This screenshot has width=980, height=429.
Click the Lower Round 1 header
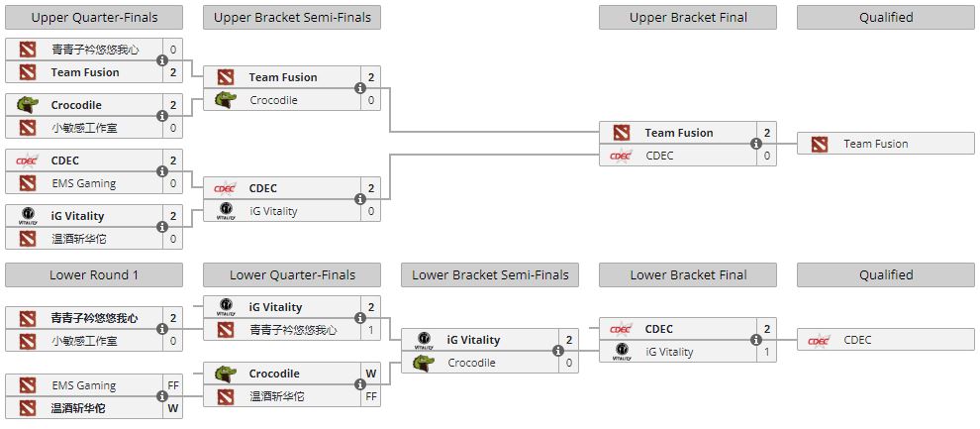(x=94, y=274)
